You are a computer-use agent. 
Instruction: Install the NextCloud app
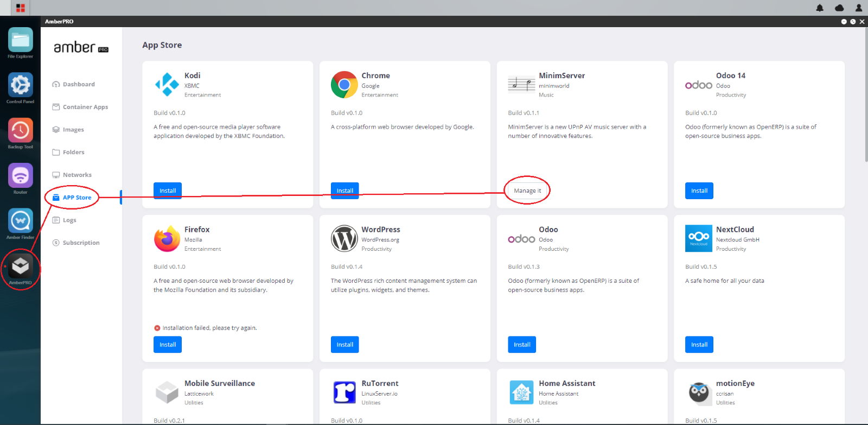click(x=699, y=345)
